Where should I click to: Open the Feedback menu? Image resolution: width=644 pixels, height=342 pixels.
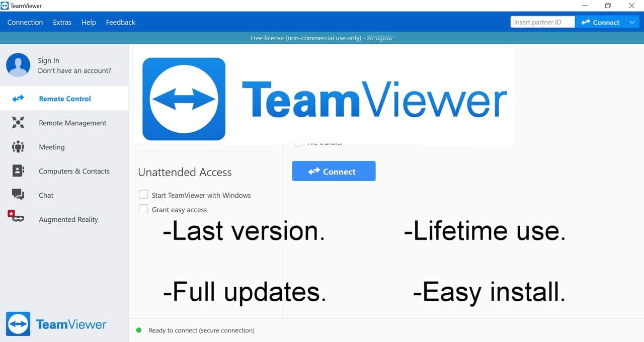tap(120, 22)
